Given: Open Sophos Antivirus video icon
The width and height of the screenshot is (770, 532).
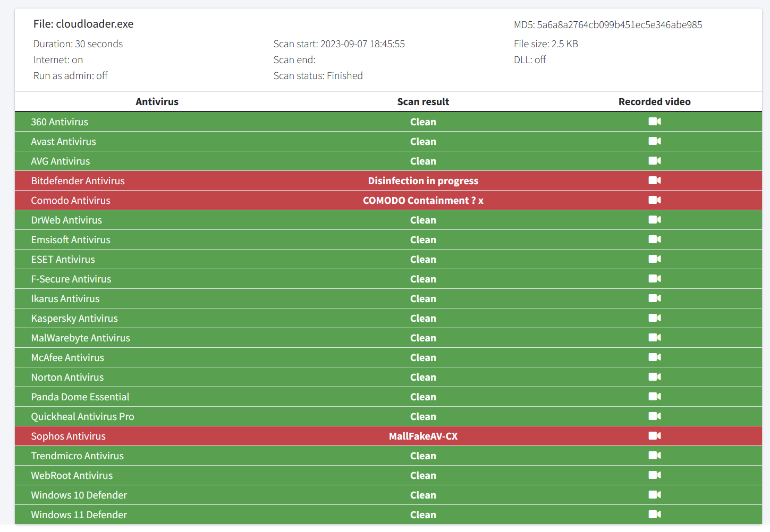Looking at the screenshot, I should pyautogui.click(x=655, y=436).
